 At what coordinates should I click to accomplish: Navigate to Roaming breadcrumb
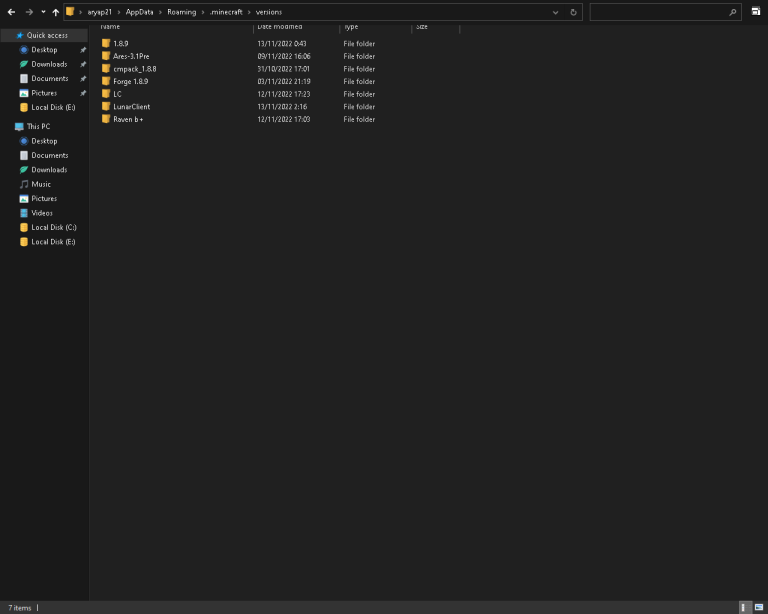182,12
